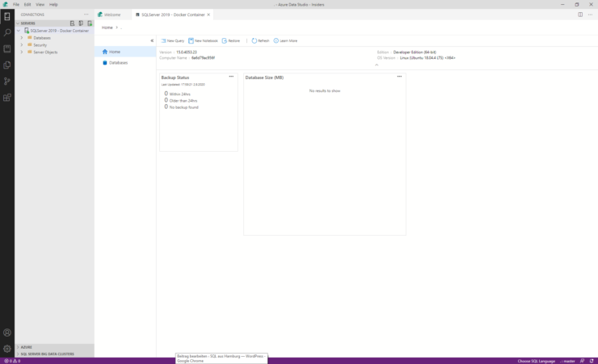The width and height of the screenshot is (598, 364).
Task: Click the Backup Status widget title
Action: point(175,77)
